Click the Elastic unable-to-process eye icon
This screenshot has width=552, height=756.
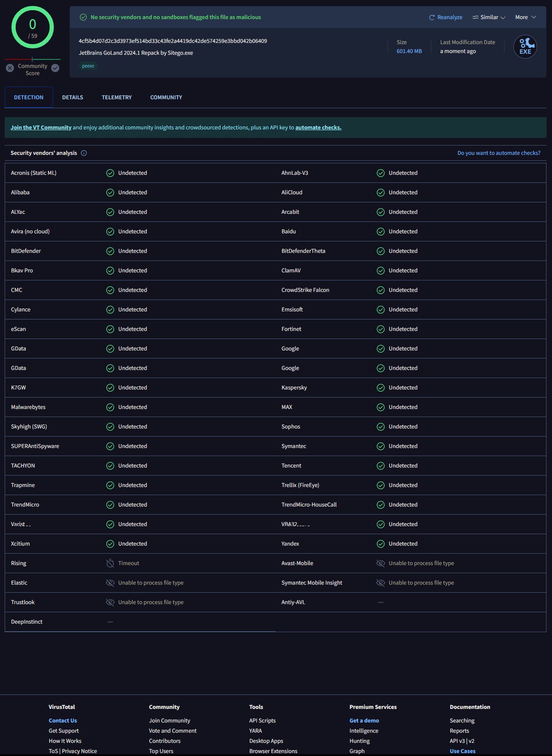click(x=110, y=583)
